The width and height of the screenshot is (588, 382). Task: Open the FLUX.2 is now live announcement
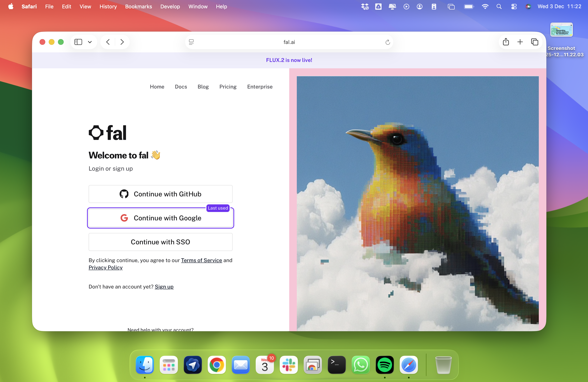(289, 60)
